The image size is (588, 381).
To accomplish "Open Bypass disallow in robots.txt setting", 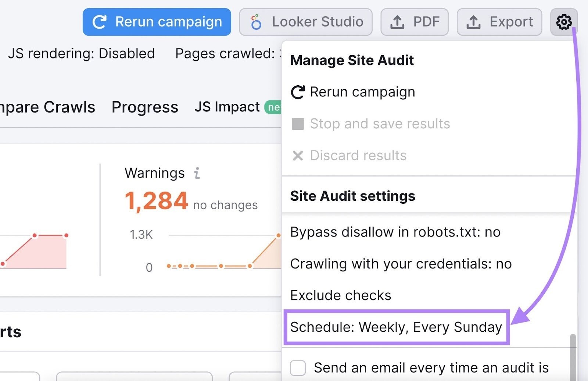I will pyautogui.click(x=395, y=232).
